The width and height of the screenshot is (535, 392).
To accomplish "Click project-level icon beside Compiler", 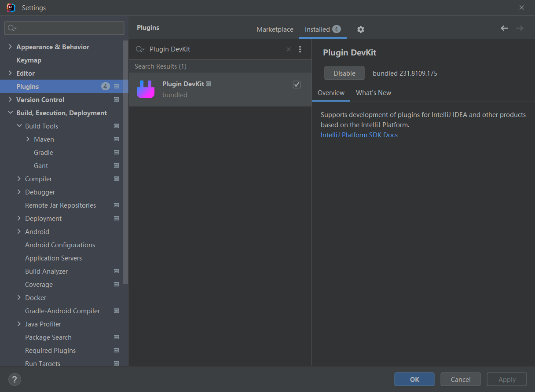I will coord(117,179).
